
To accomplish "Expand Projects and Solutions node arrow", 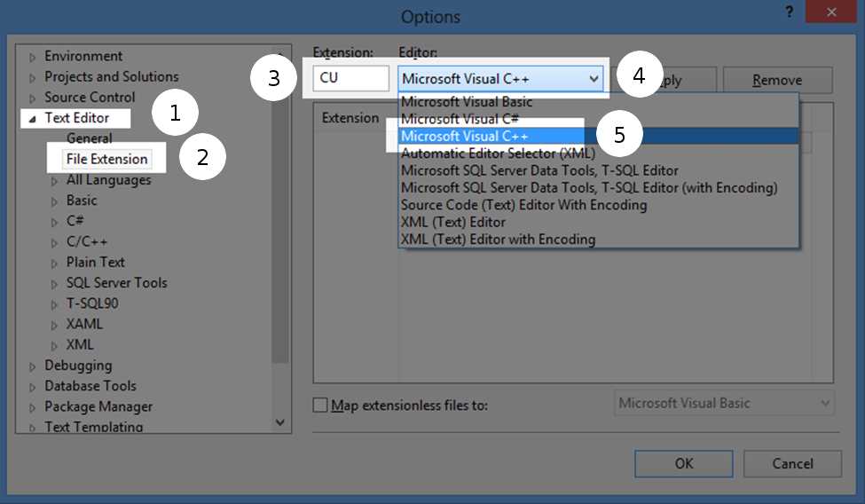I will tap(32, 78).
